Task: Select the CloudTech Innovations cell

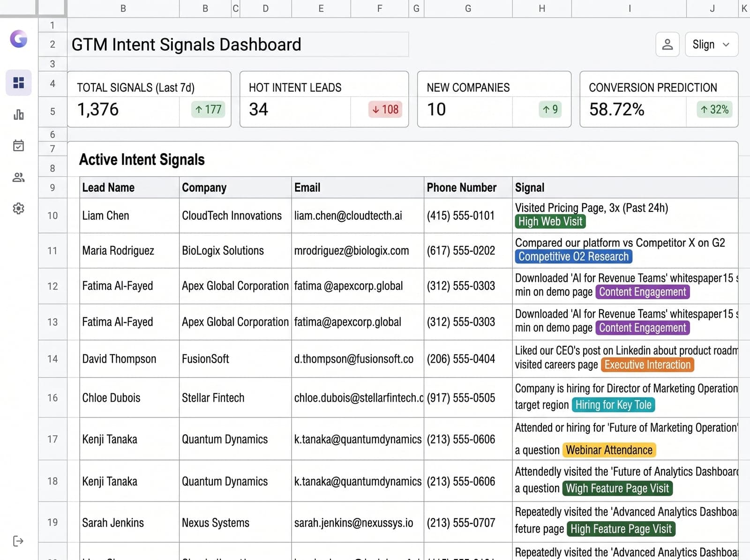Action: pyautogui.click(x=235, y=216)
